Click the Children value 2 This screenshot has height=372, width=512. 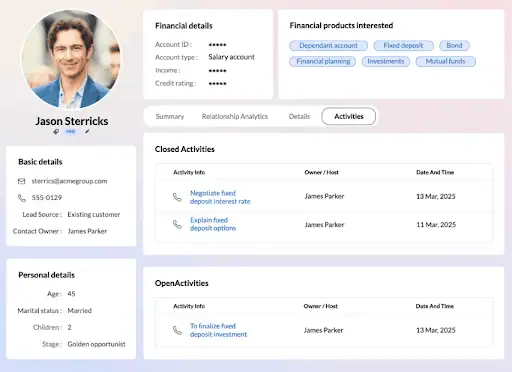pos(69,327)
